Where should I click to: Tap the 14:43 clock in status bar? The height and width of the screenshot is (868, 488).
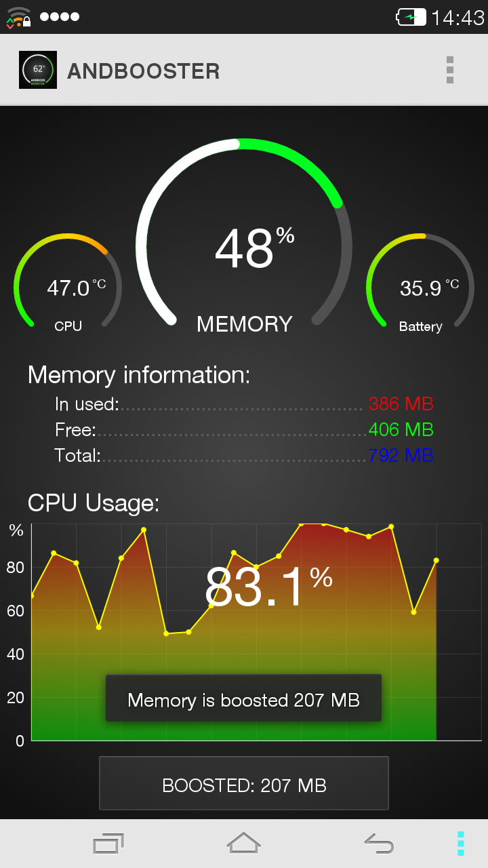pyautogui.click(x=457, y=18)
